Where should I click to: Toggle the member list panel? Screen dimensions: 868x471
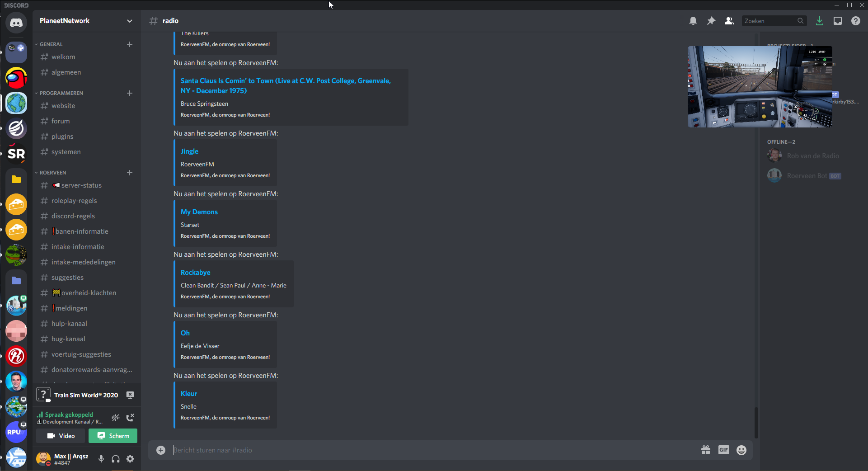(x=729, y=21)
